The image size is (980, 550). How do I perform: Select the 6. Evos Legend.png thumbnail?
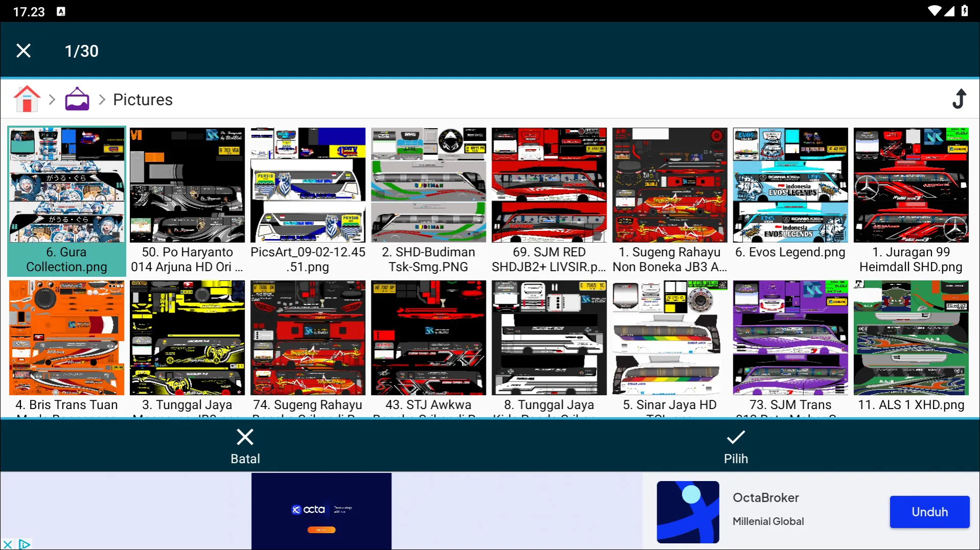(790, 185)
